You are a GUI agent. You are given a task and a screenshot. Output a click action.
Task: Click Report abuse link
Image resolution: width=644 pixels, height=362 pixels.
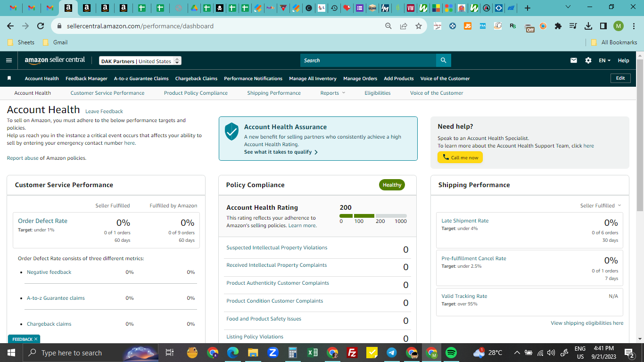click(x=23, y=158)
